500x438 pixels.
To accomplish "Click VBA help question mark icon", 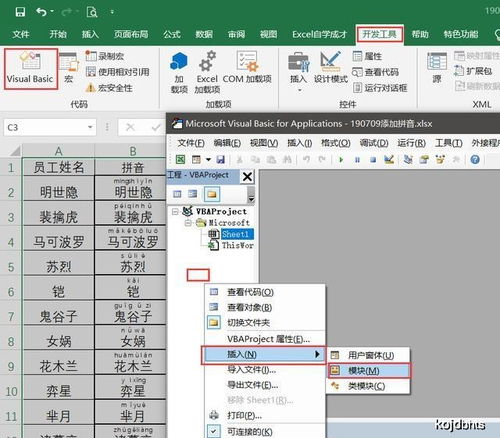I will pyautogui.click(x=475, y=160).
